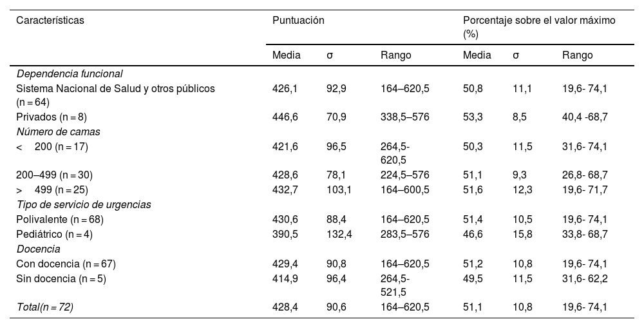Click "Sistema Nacional de Salud y otros públicos" label
The height and width of the screenshot is (328, 644).
point(115,88)
